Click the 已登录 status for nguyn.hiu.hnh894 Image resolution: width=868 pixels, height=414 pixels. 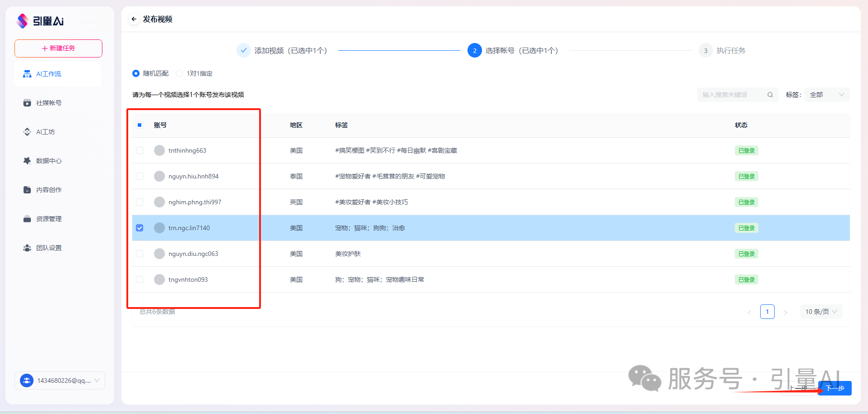746,176
